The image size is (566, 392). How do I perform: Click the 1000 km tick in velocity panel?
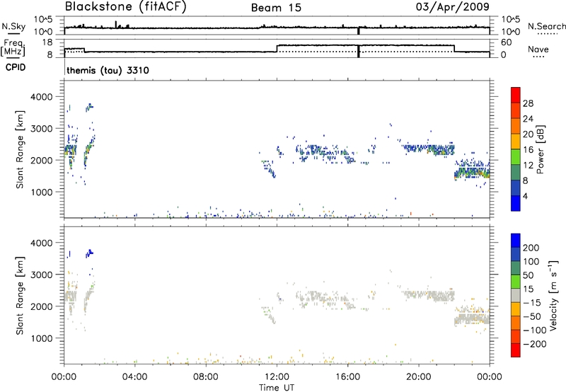click(42, 338)
